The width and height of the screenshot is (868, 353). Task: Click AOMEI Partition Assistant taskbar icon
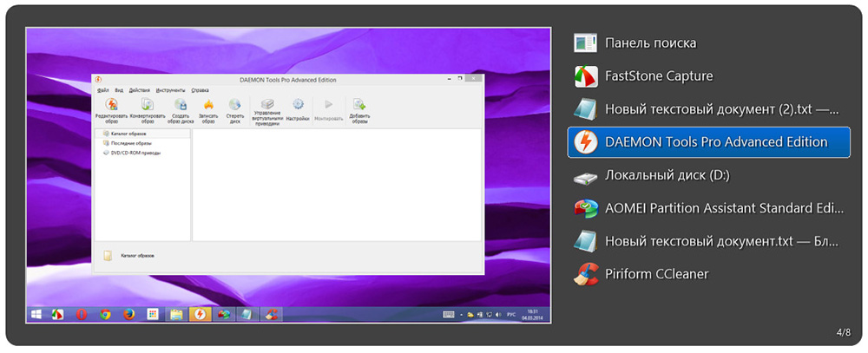224,315
